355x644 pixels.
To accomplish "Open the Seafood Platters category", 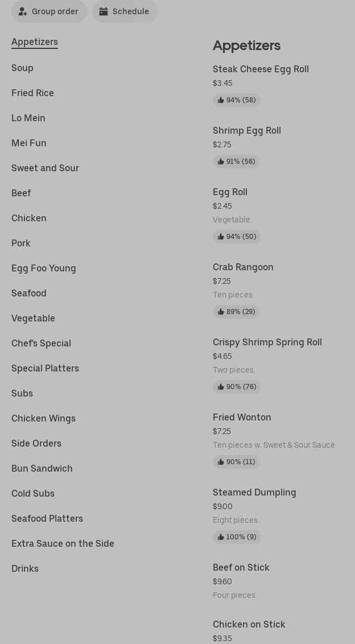I will point(47,519).
